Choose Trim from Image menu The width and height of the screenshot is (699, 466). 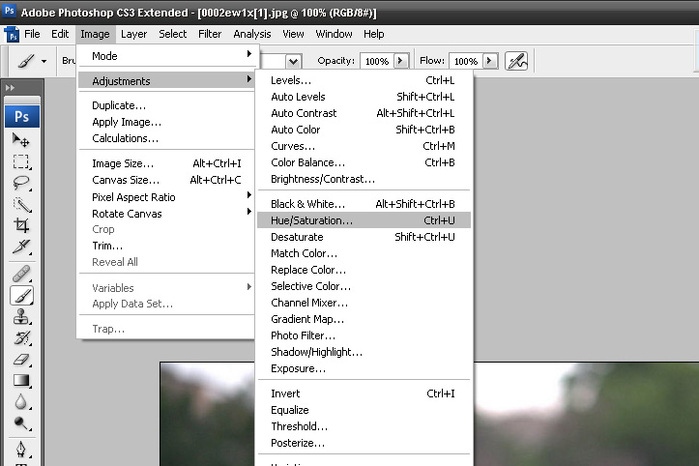coord(166,246)
